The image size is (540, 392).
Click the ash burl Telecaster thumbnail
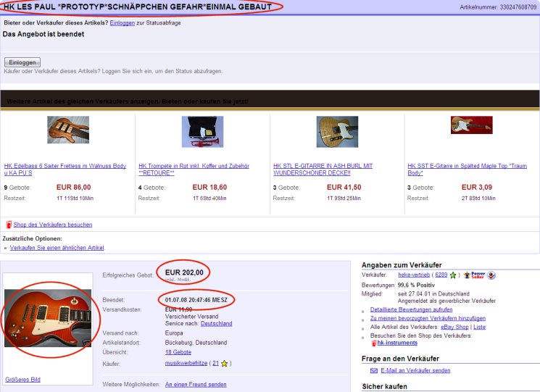pos(337,131)
